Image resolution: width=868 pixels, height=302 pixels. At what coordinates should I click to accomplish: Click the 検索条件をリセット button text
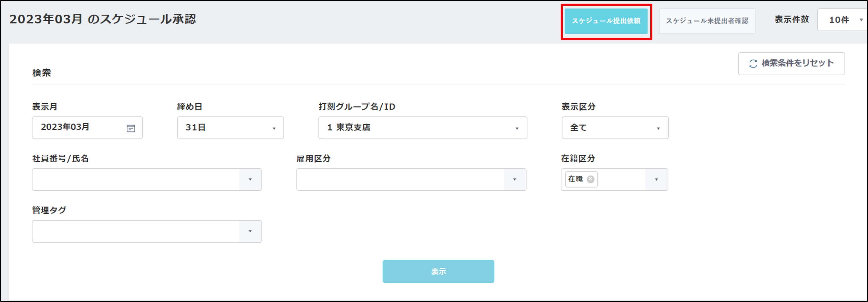pyautogui.click(x=798, y=63)
